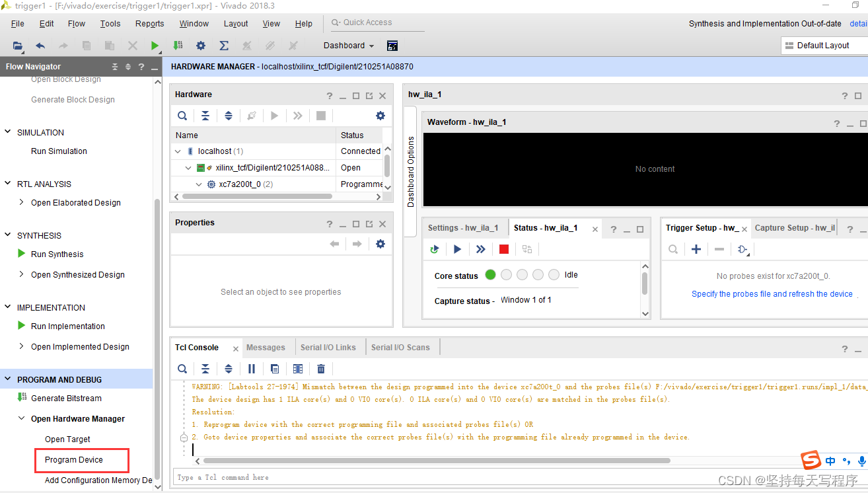Pause Tcl Console output
868x493 pixels.
[x=252, y=369]
